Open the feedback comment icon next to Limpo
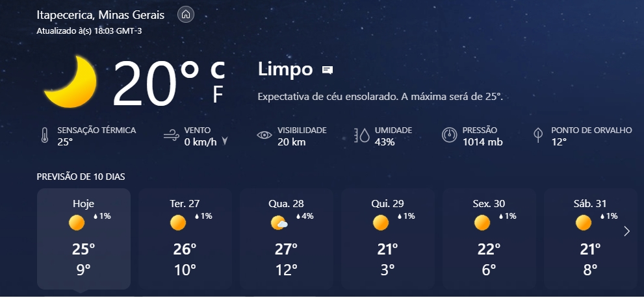644x298 pixels. coord(328,70)
